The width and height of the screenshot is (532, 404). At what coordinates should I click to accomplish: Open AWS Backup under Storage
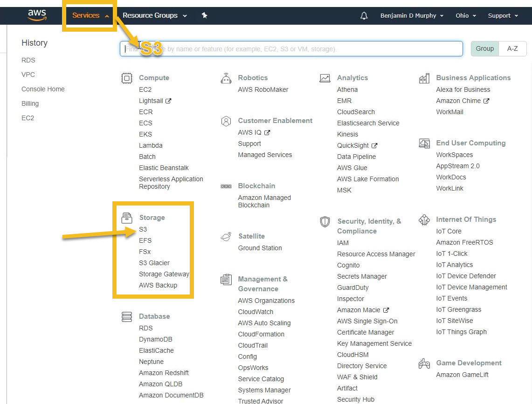tap(158, 285)
